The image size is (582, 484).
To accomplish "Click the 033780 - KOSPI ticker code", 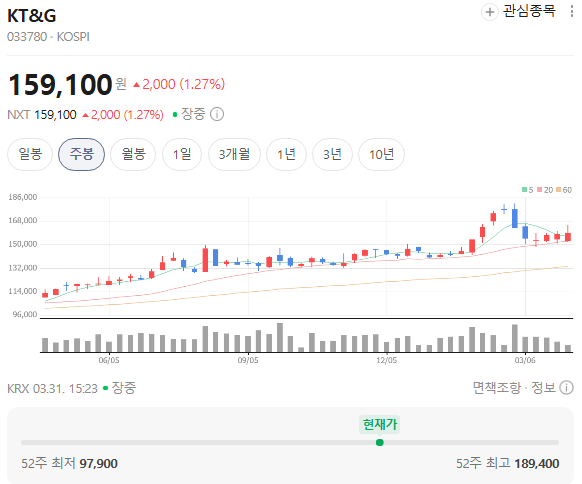I will tap(48, 37).
